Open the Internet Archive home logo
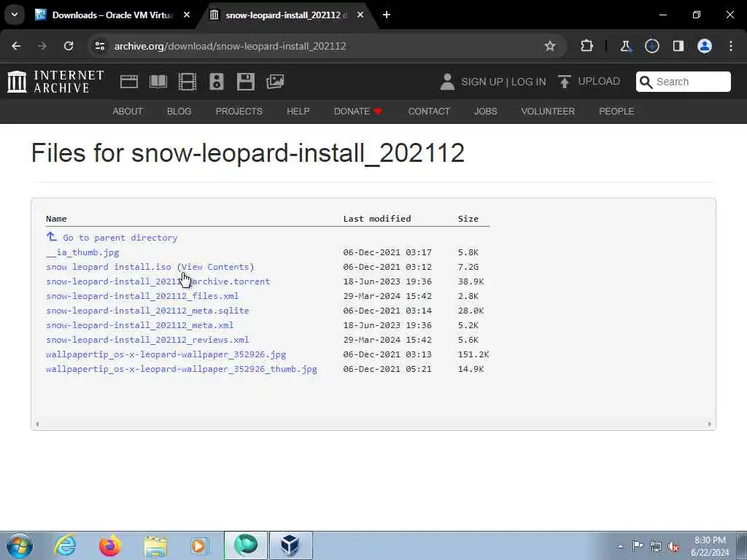Screen dimensions: 747x560 [55, 82]
